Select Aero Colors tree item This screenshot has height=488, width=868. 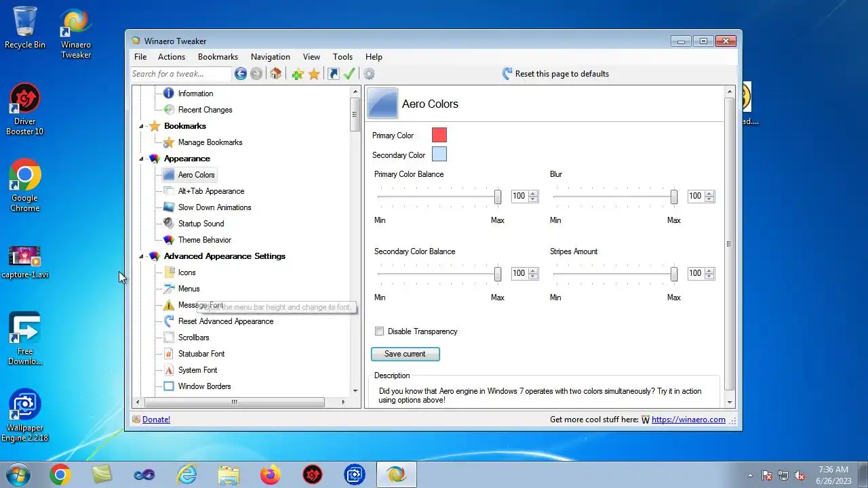click(x=196, y=175)
